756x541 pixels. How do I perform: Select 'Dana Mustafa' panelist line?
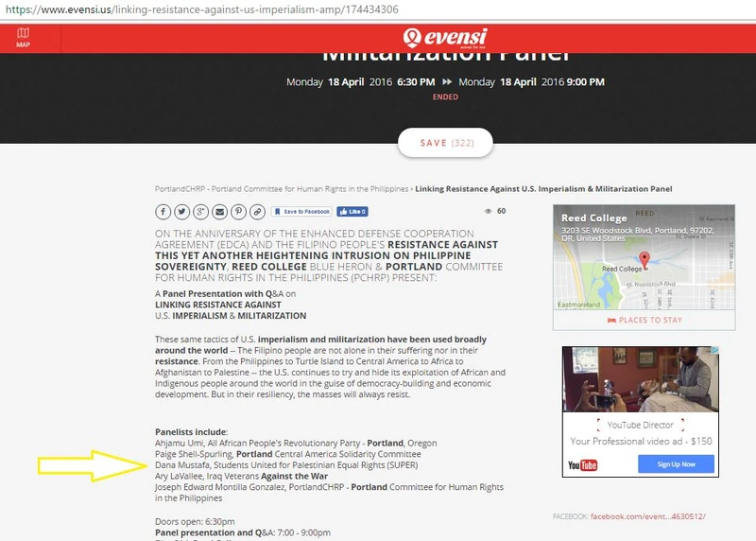[x=286, y=465]
